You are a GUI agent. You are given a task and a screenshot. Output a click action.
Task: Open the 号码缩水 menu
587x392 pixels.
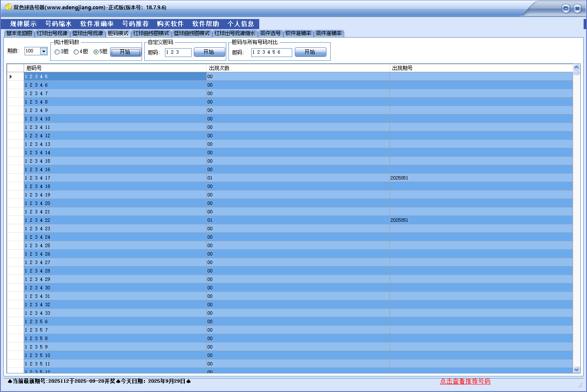58,24
